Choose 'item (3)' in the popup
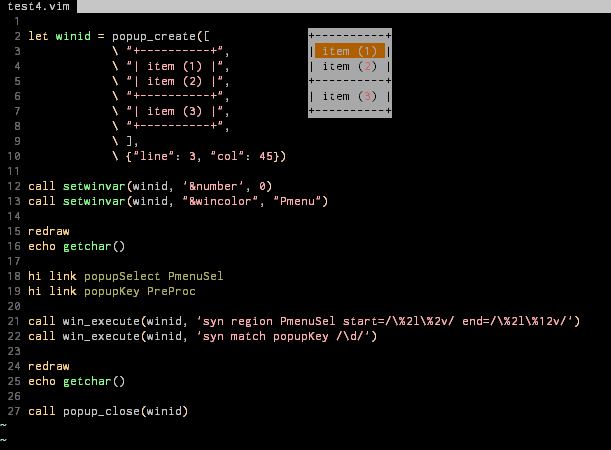The width and height of the screenshot is (611, 450). (x=350, y=96)
